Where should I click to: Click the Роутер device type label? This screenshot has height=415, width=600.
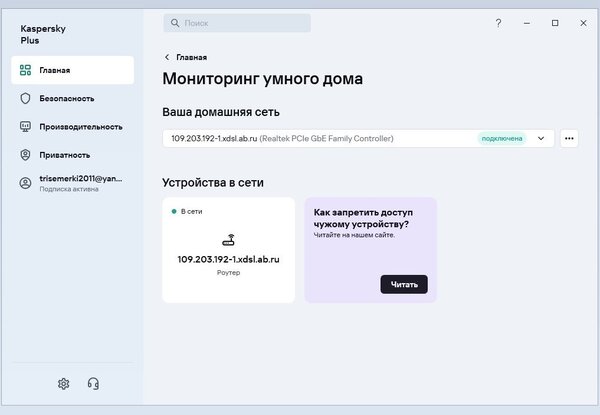228,273
